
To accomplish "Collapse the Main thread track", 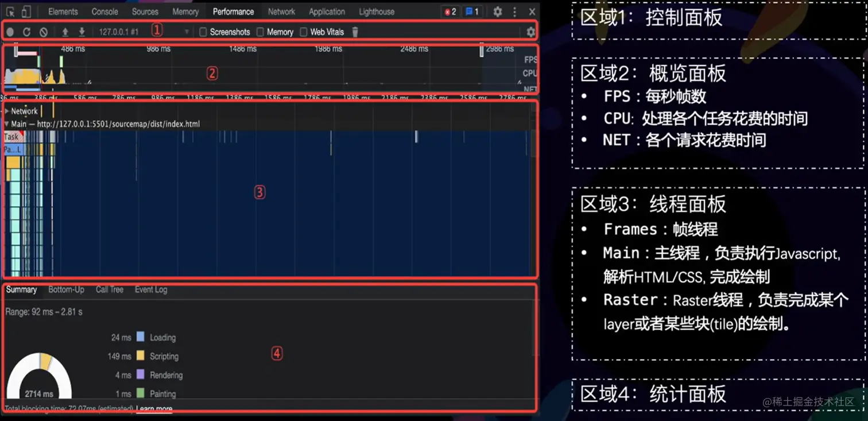I will point(6,123).
